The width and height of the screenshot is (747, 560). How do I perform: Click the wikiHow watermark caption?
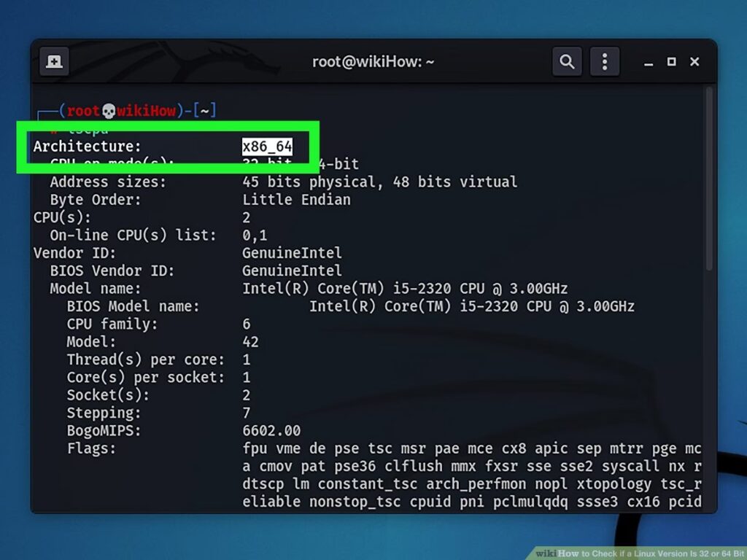pos(640,553)
